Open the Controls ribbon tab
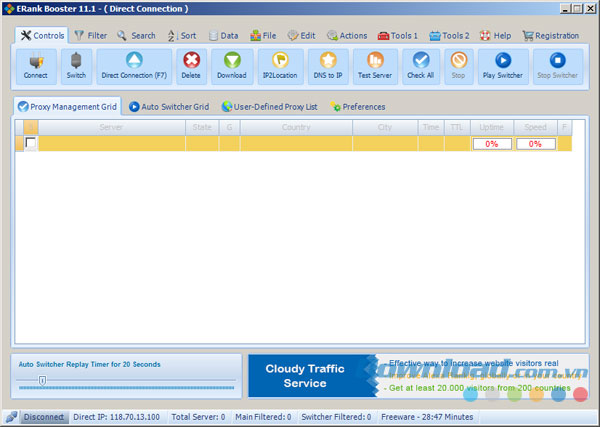The width and height of the screenshot is (600, 427). coord(42,36)
